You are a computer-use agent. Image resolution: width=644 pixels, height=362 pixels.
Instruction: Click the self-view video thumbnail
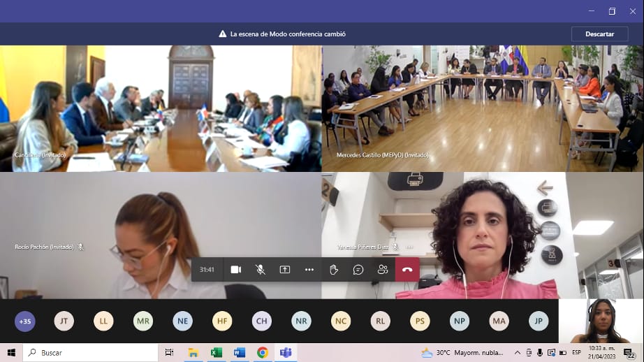pyautogui.click(x=601, y=321)
